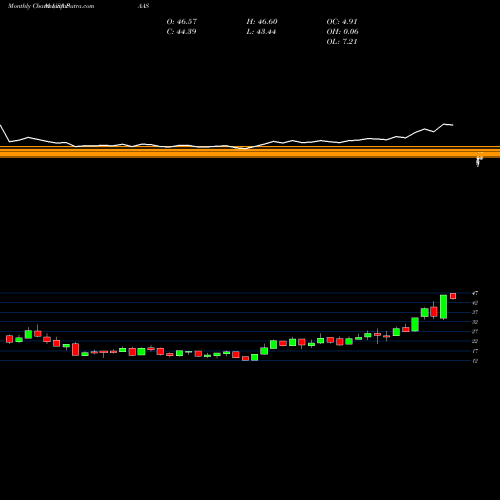
Task: Click the 37 price axis label
Action: (475, 312)
